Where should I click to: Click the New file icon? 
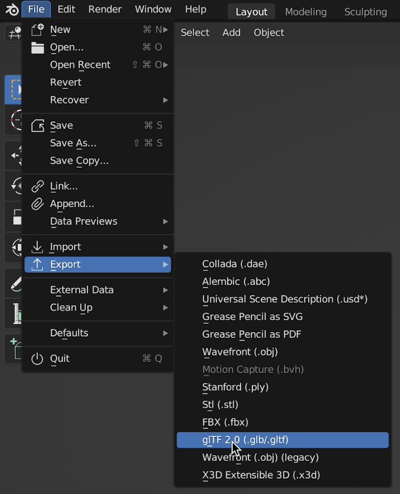(x=37, y=30)
